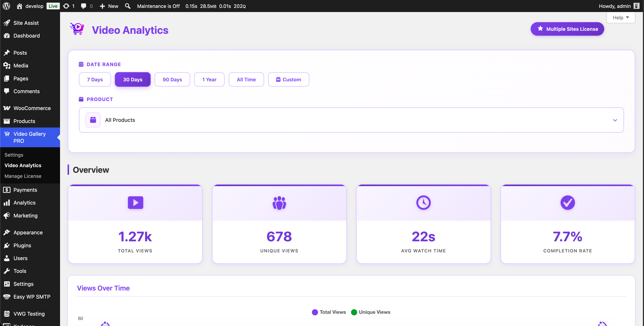Select the Media library icon in sidebar
The width and height of the screenshot is (644, 326).
[x=7, y=66]
